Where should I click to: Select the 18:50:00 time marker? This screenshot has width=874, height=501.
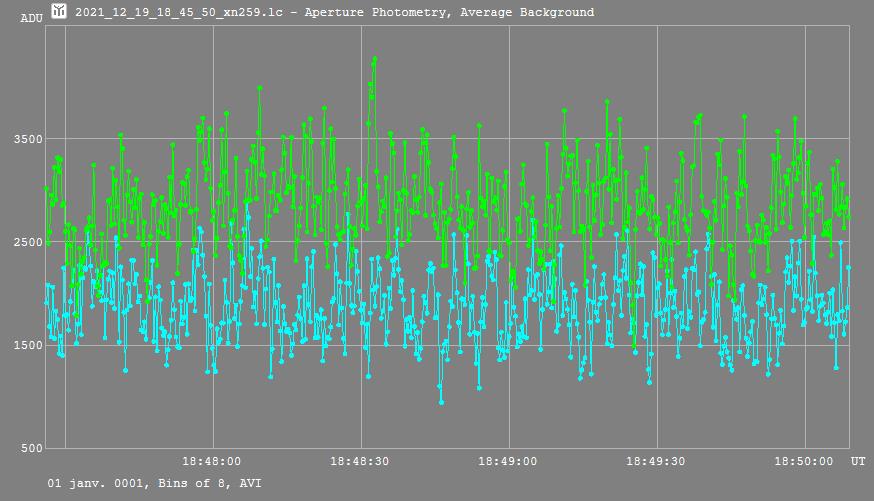click(x=803, y=462)
